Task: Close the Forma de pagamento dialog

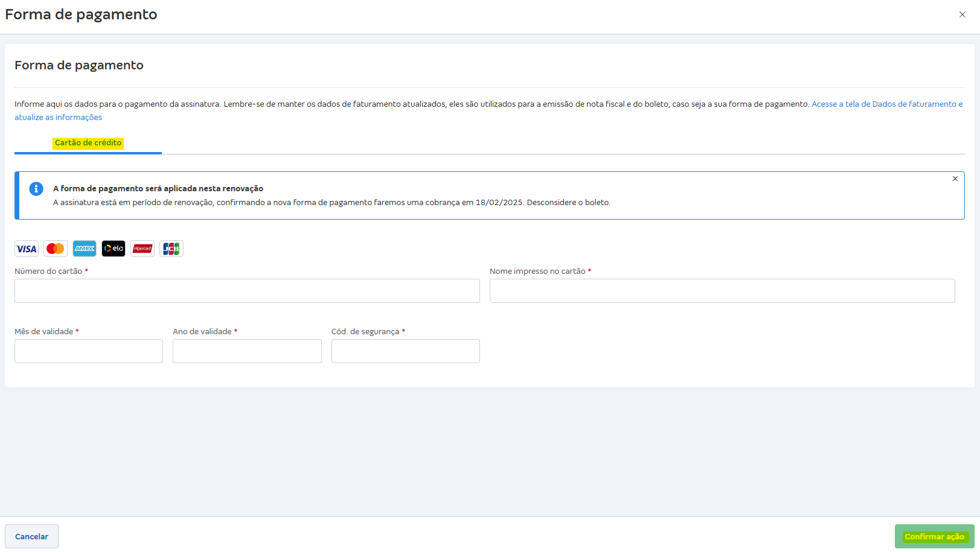Action: [962, 14]
